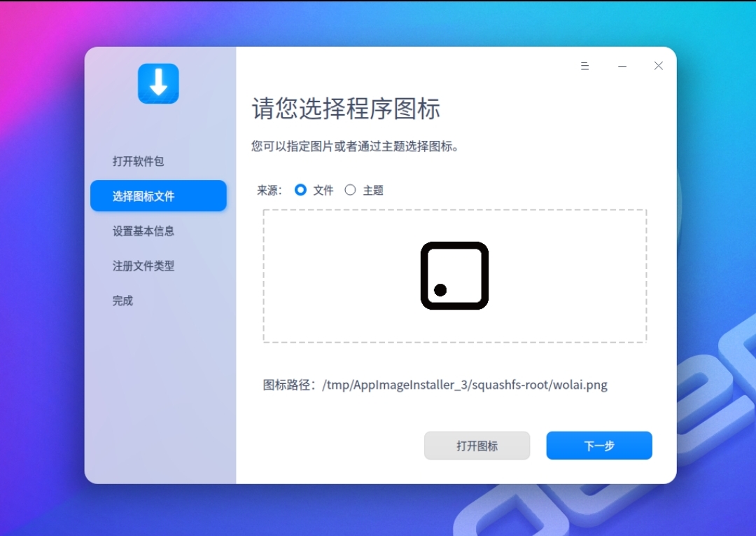
Task: Open the "设置基本信息" step
Action: 141,231
